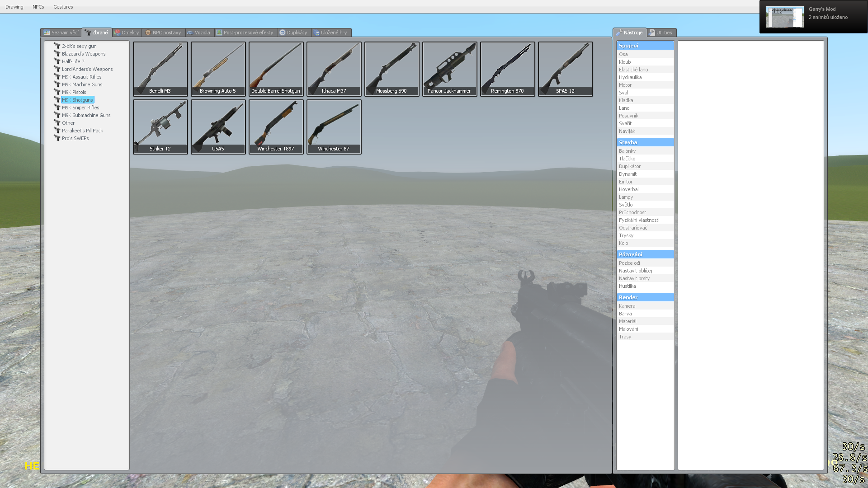Open the Vozidla tab
Screen dimensions: 868x488
pos(199,33)
